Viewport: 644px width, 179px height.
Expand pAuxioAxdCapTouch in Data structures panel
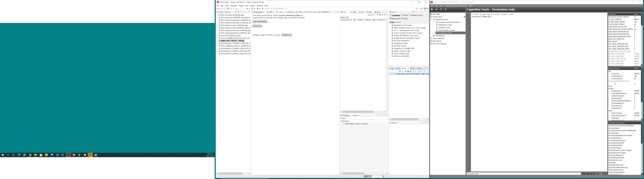(609, 81)
